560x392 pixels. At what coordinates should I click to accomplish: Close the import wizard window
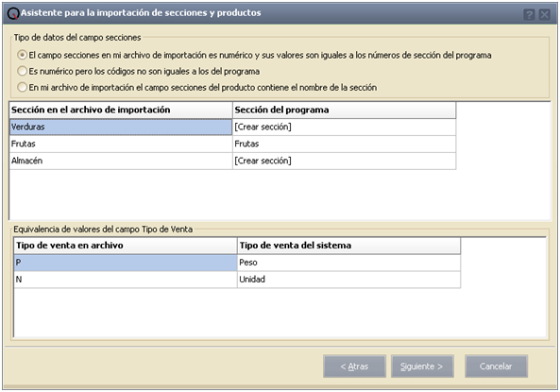pos(545,15)
